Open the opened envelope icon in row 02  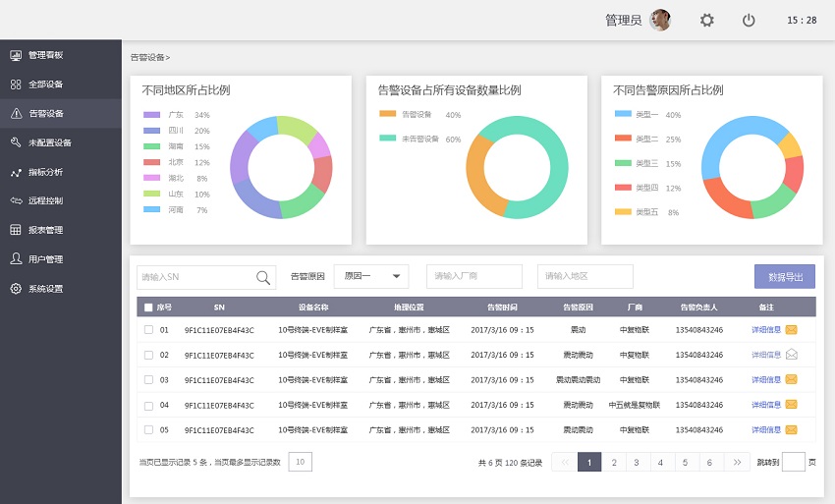coord(792,354)
